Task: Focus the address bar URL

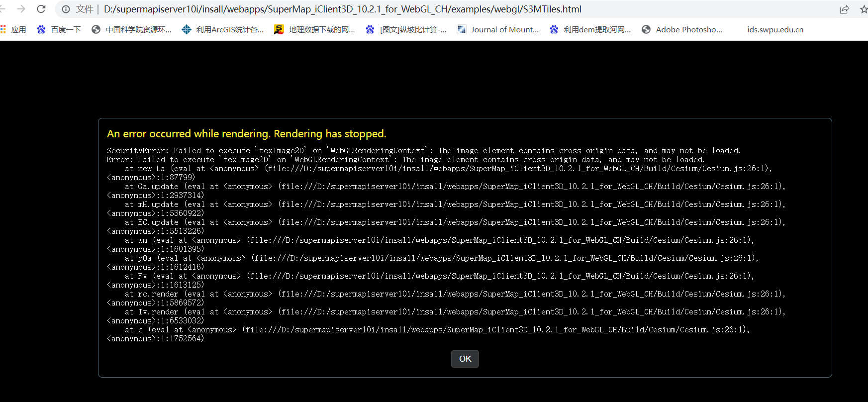Action: point(342,9)
